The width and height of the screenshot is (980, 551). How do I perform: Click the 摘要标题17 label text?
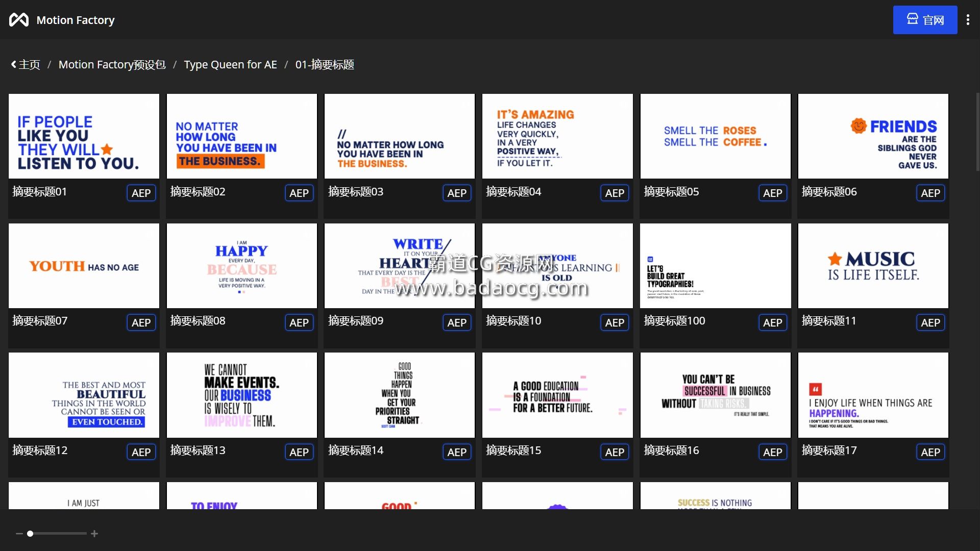tap(829, 450)
